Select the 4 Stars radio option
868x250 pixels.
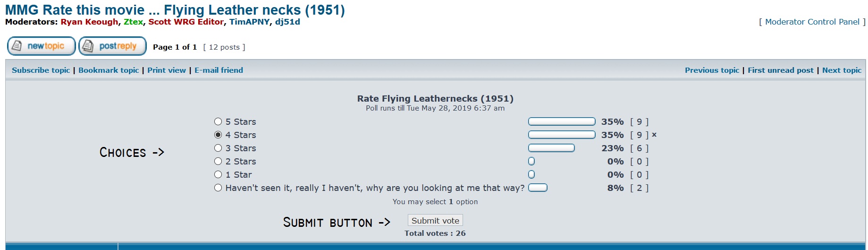[x=218, y=135]
